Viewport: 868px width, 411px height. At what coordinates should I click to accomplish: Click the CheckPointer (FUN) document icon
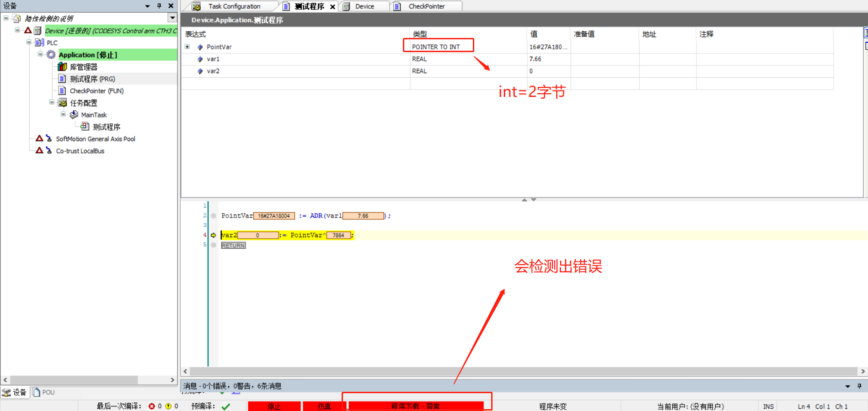pyautogui.click(x=62, y=91)
